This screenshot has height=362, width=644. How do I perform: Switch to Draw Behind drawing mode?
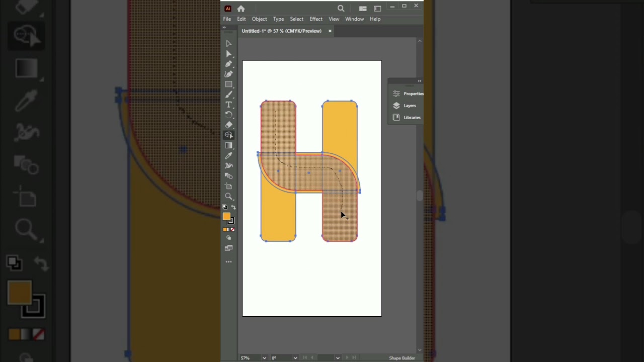229,238
